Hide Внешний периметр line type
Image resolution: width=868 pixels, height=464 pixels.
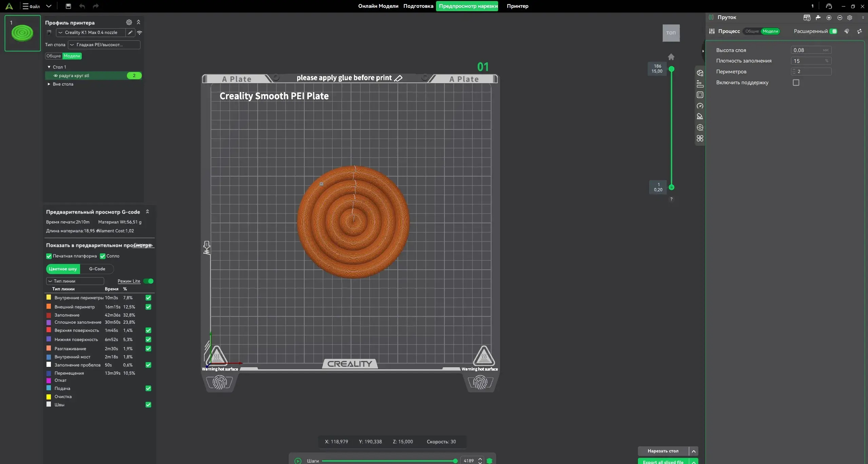148,307
